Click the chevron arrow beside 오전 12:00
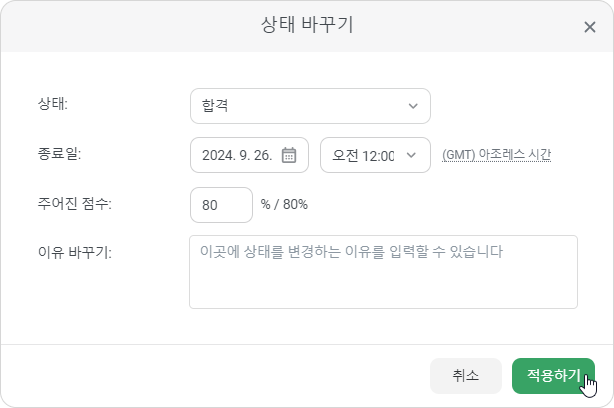 tap(411, 155)
